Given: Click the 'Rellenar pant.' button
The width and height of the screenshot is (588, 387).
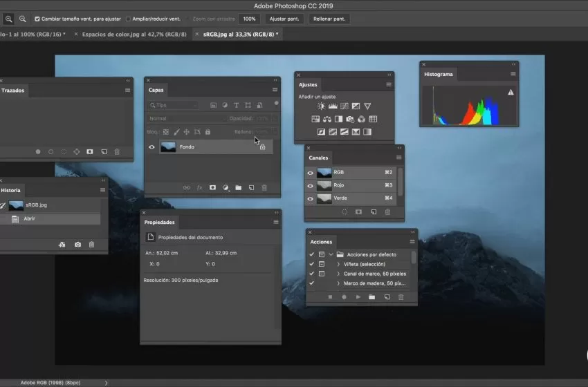Looking at the screenshot, I should 329,19.
